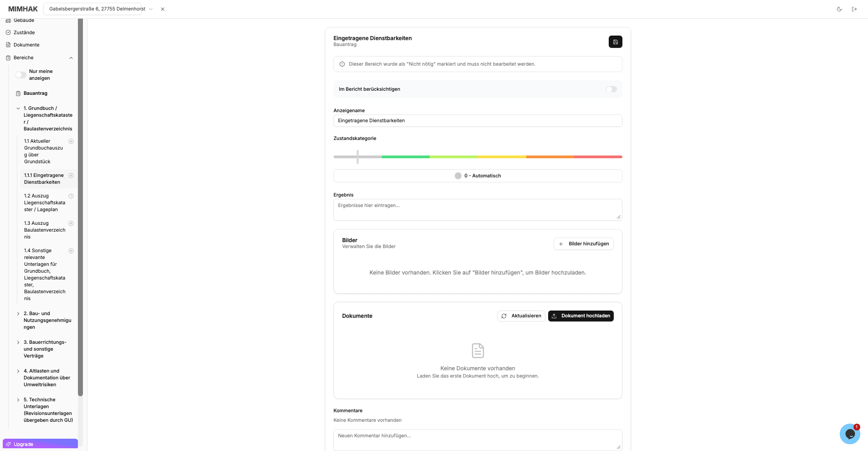Image resolution: width=868 pixels, height=451 pixels.
Task: Click the save icon button in header
Action: pos(615,42)
